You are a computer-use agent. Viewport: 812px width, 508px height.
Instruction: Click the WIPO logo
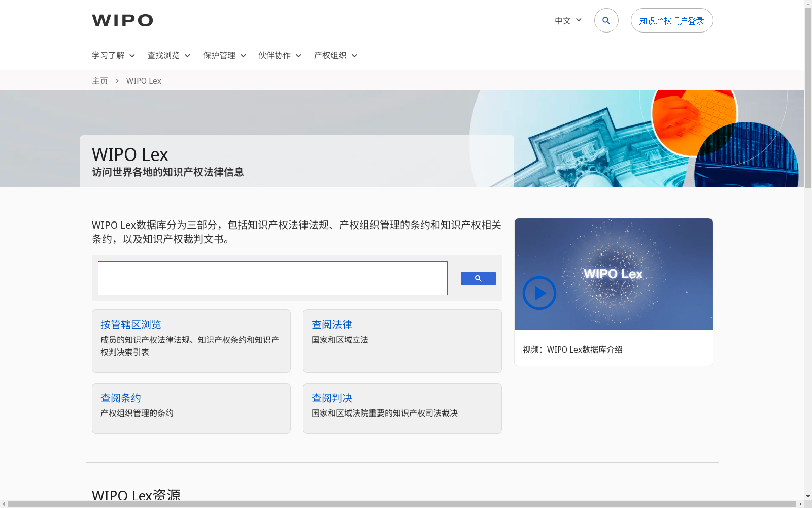click(122, 20)
